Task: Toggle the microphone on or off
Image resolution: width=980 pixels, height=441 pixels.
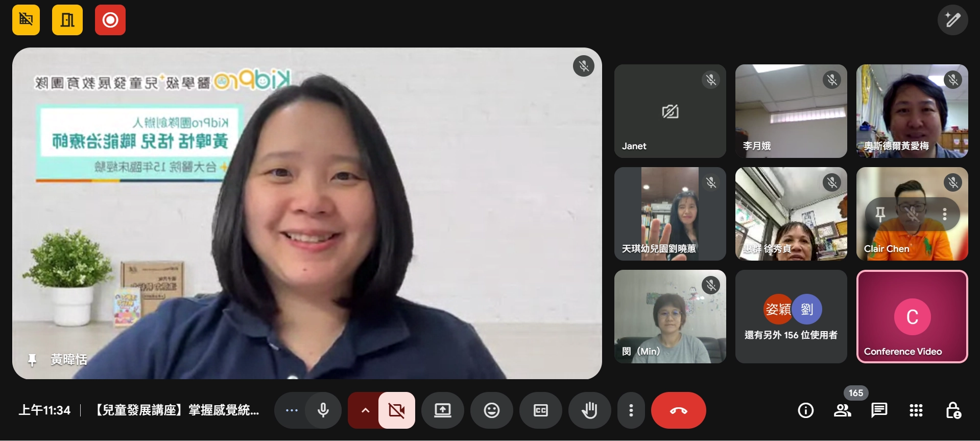Action: pyautogui.click(x=323, y=410)
